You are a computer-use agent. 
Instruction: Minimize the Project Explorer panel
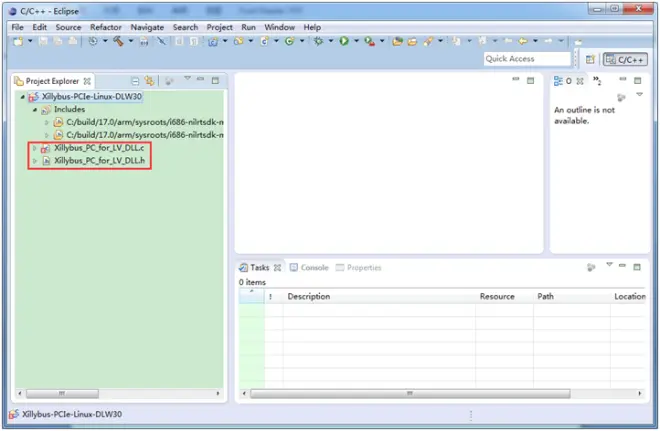(200, 79)
